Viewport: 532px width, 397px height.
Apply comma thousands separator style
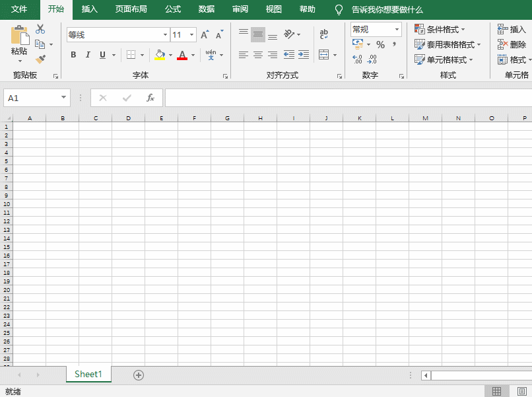394,44
